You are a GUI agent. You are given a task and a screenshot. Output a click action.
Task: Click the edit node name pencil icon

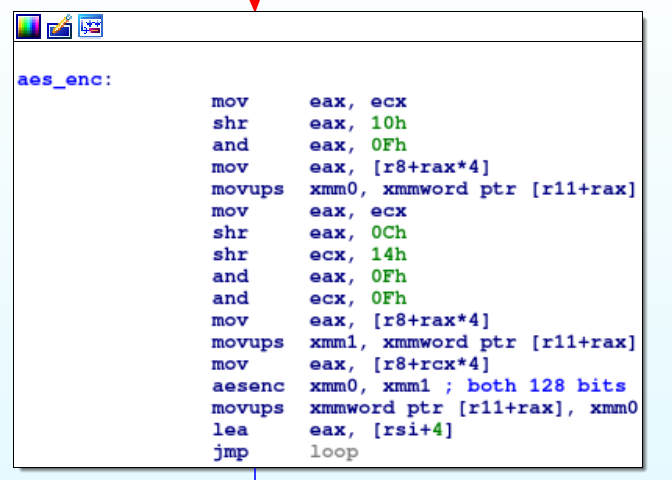[60, 27]
